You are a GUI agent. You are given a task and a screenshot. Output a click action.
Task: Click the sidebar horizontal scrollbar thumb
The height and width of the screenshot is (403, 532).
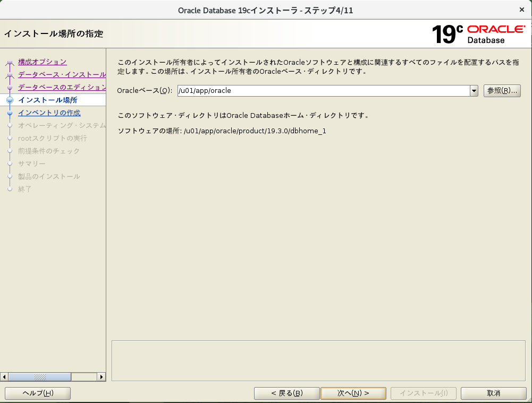tap(40, 376)
